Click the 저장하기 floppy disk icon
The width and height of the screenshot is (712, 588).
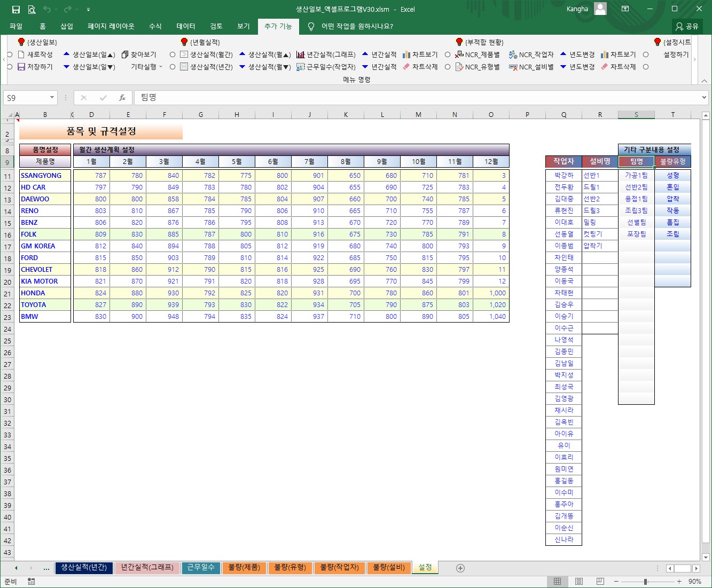click(x=21, y=67)
